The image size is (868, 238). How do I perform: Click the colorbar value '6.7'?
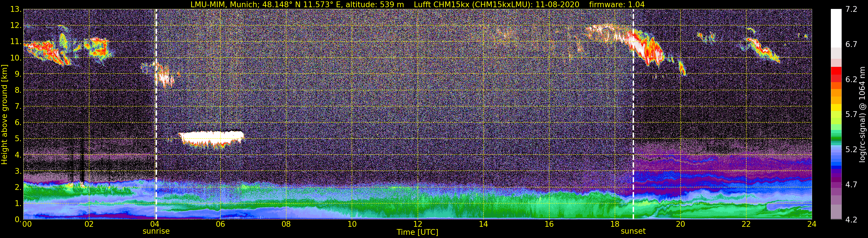click(851, 44)
